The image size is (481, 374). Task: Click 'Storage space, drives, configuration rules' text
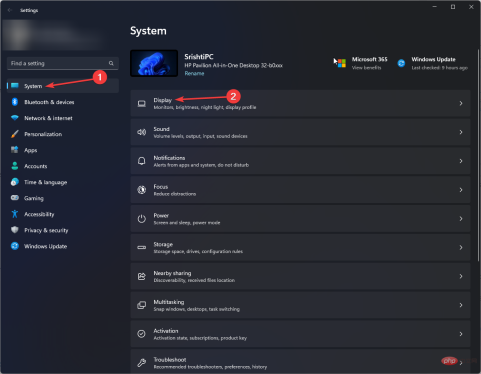coord(198,251)
